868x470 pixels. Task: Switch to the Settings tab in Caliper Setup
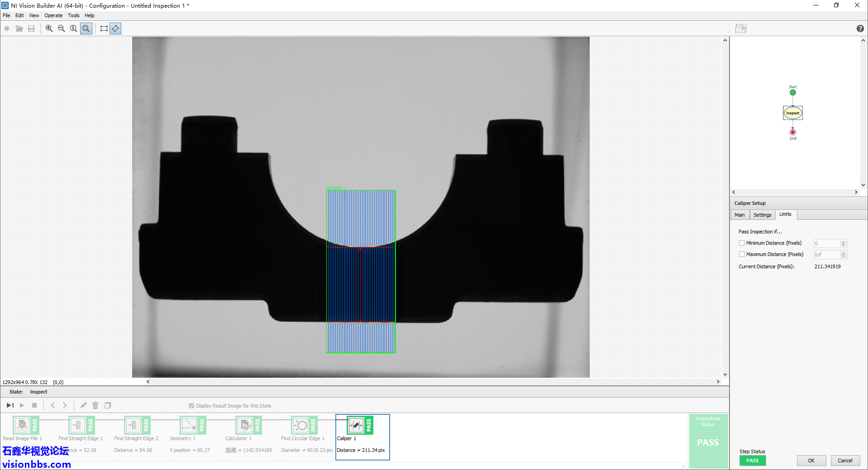[762, 214]
